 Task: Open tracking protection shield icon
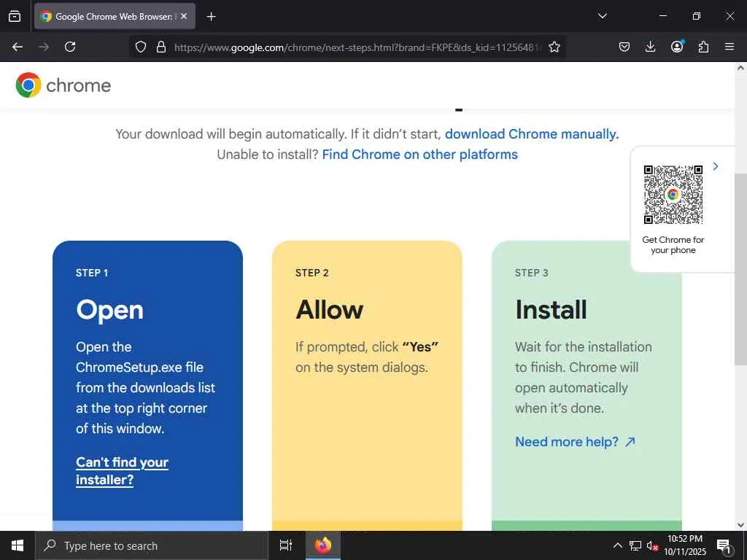141,47
